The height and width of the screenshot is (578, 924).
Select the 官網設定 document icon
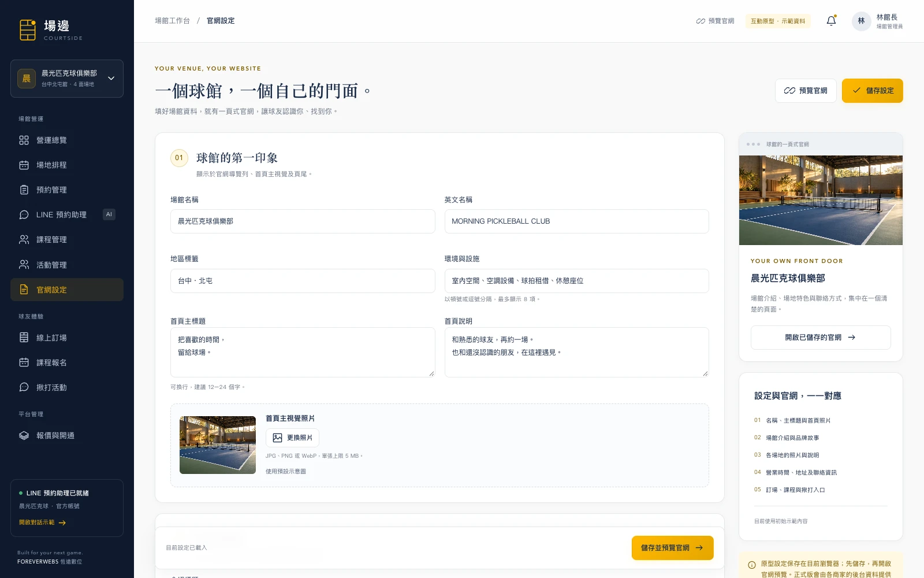click(24, 290)
